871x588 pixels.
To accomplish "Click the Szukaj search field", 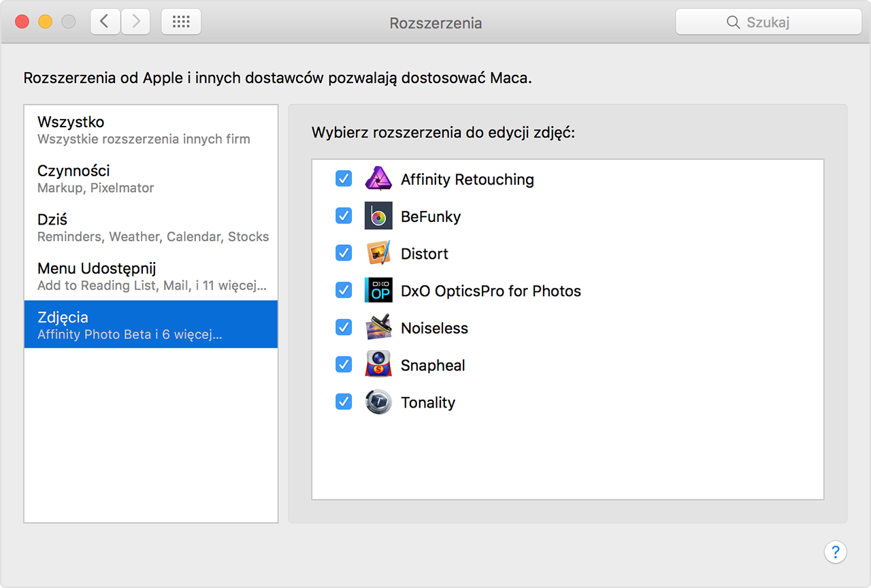I will 768,22.
